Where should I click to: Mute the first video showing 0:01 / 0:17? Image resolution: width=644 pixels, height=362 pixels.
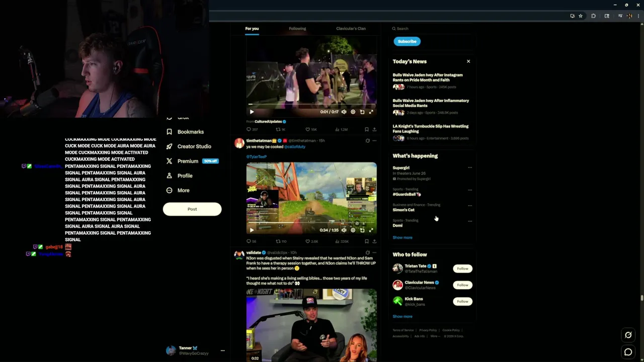(344, 112)
